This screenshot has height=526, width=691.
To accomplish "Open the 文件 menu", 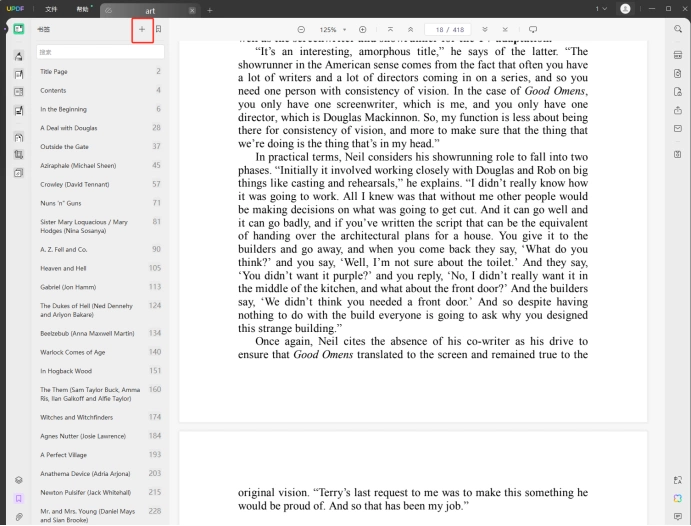I will pyautogui.click(x=51, y=9).
